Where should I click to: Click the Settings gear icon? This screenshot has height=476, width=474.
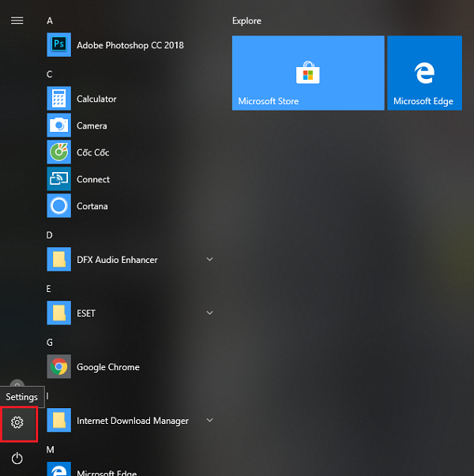pos(17,422)
